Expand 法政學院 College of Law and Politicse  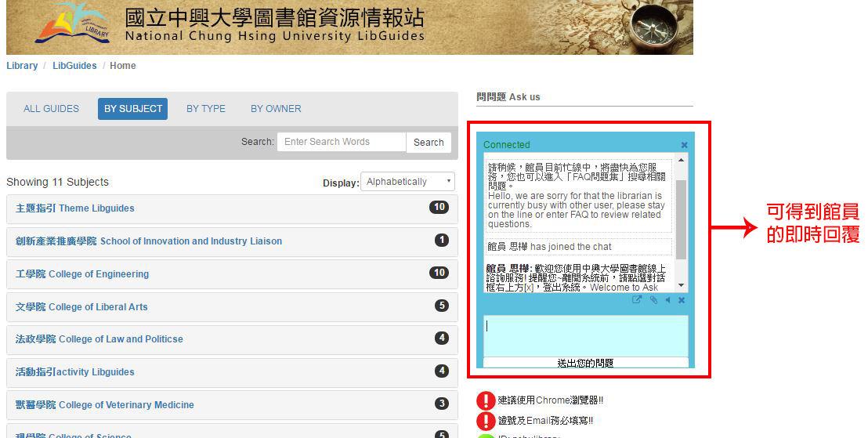pyautogui.click(x=232, y=339)
